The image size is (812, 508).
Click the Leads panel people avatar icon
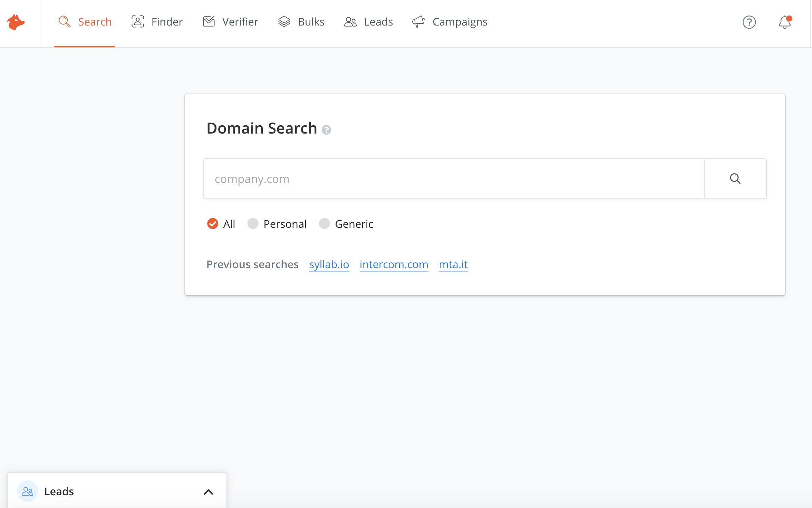pyautogui.click(x=27, y=491)
